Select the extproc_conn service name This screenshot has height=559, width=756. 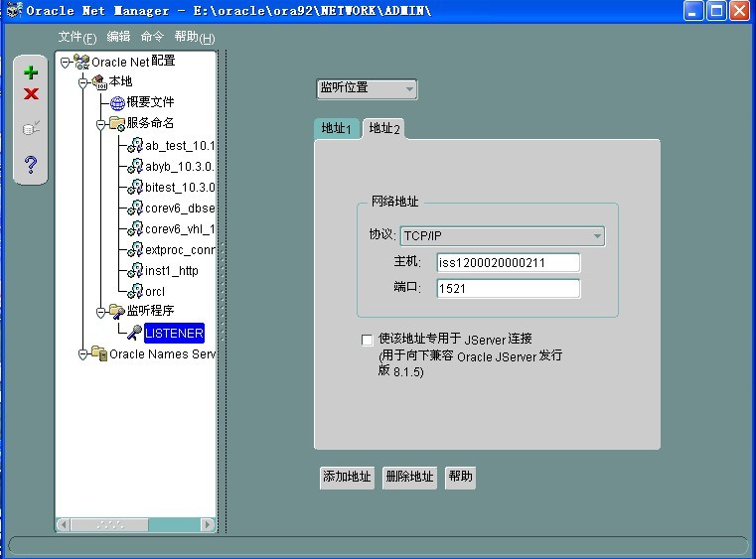[180, 250]
